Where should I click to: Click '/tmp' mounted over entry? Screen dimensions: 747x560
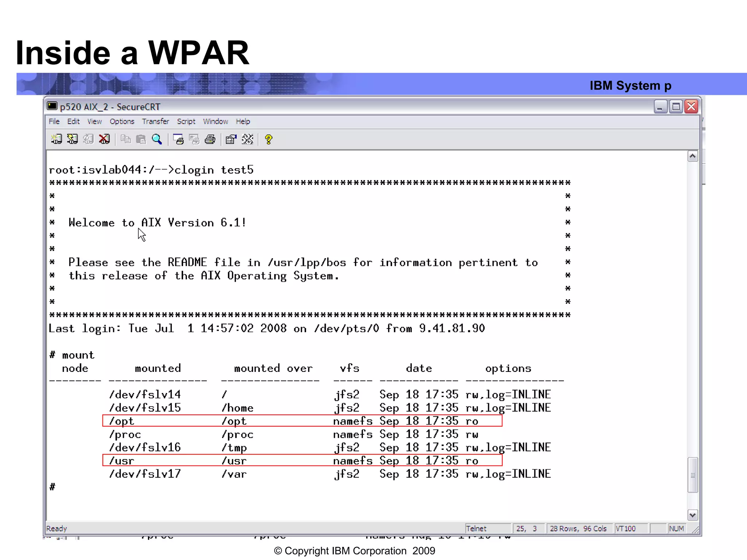pos(234,448)
